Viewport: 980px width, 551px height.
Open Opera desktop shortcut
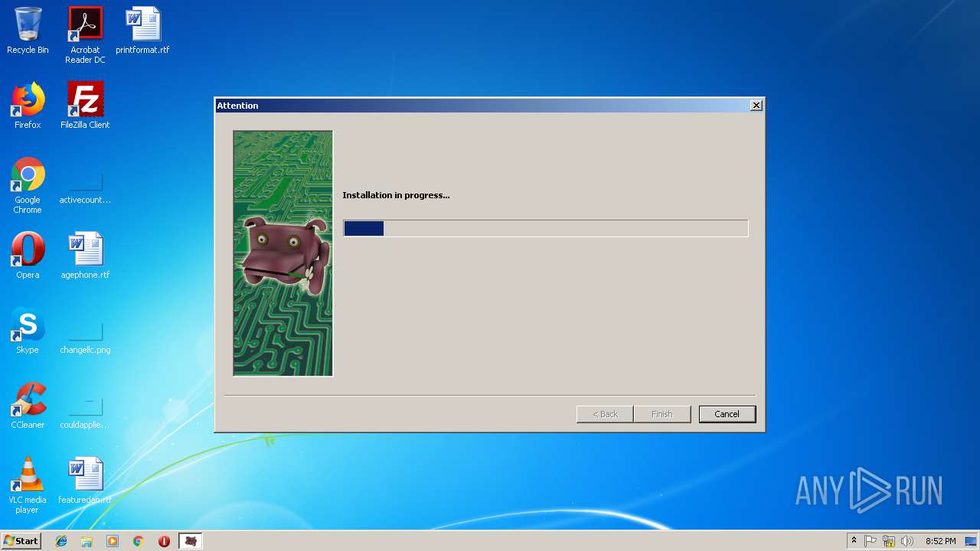tap(28, 256)
